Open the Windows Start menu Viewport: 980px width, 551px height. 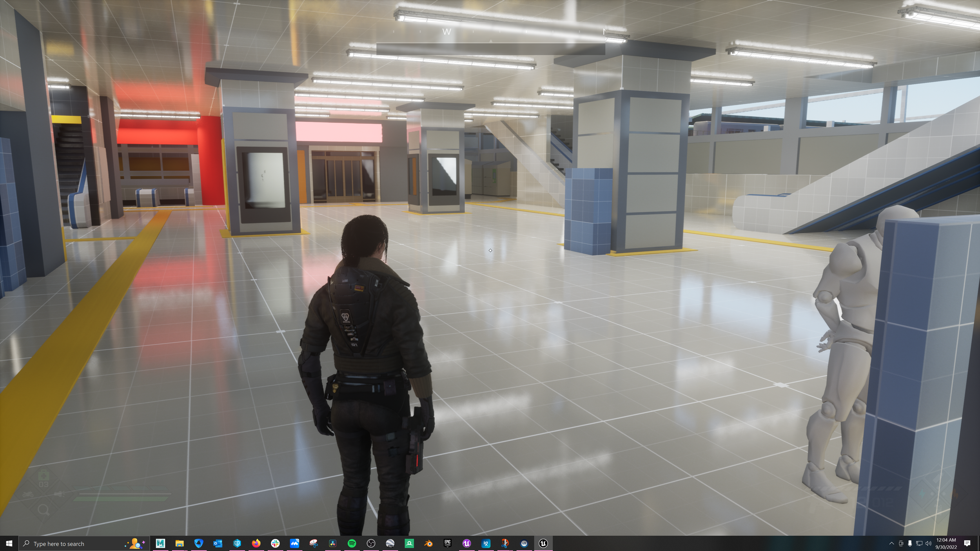[x=9, y=544]
